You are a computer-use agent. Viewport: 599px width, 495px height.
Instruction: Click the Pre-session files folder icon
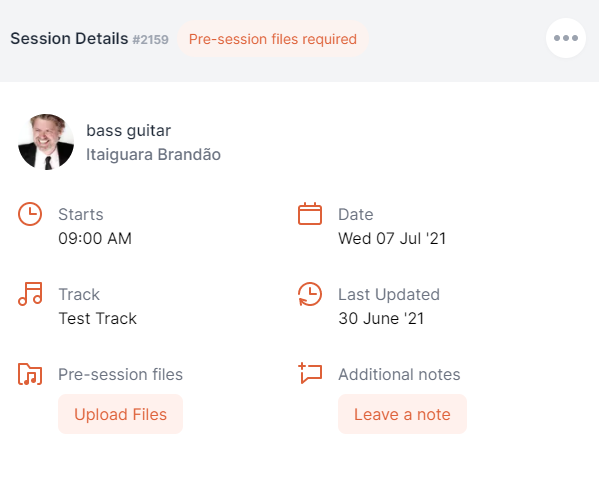(30, 374)
